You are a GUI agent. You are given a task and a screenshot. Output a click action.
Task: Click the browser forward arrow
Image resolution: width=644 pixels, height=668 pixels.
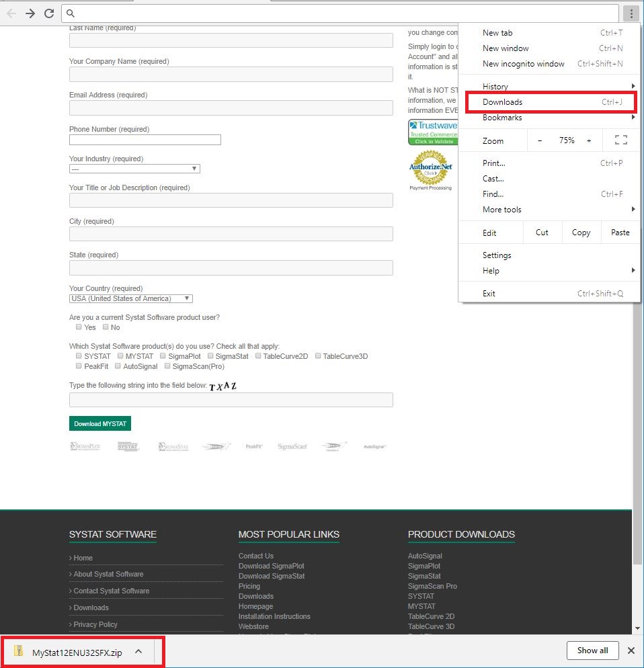point(30,13)
